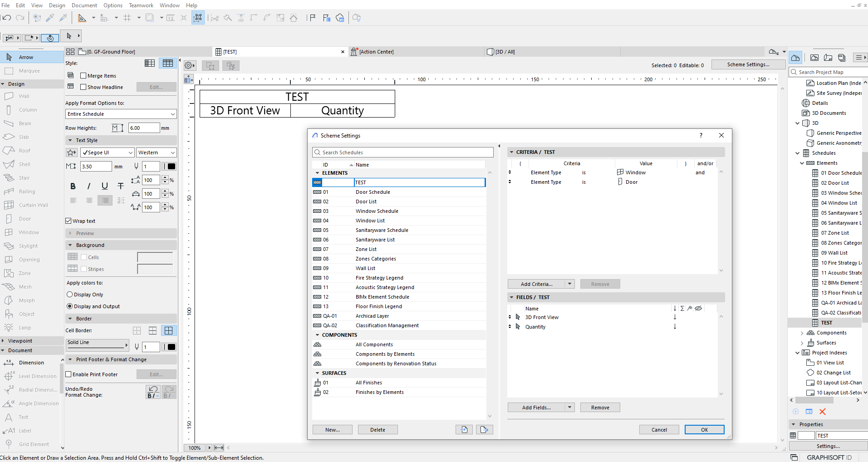
Task: Click the favorites star icon in Text Style
Action: 72,152
